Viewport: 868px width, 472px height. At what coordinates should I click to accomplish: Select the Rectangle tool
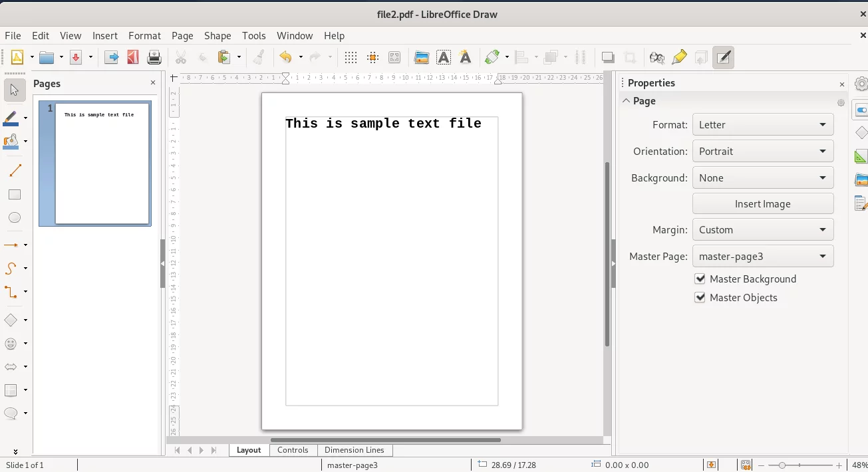tap(15, 195)
